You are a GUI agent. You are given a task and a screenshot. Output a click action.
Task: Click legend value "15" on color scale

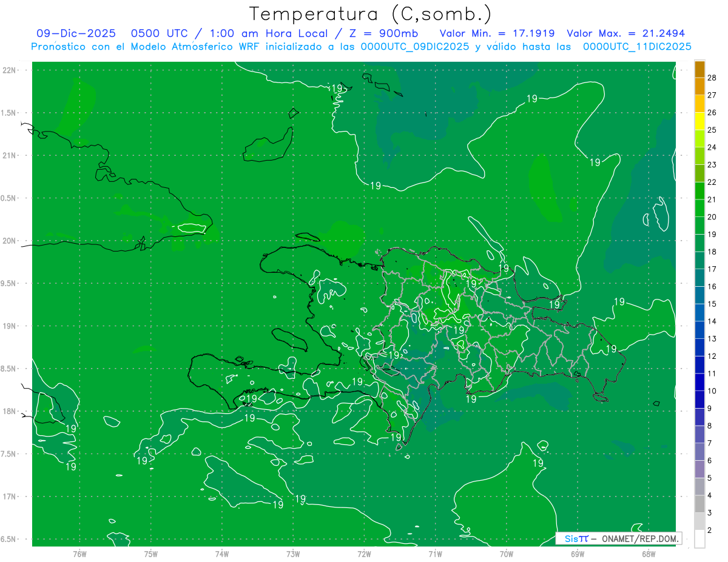coord(712,304)
